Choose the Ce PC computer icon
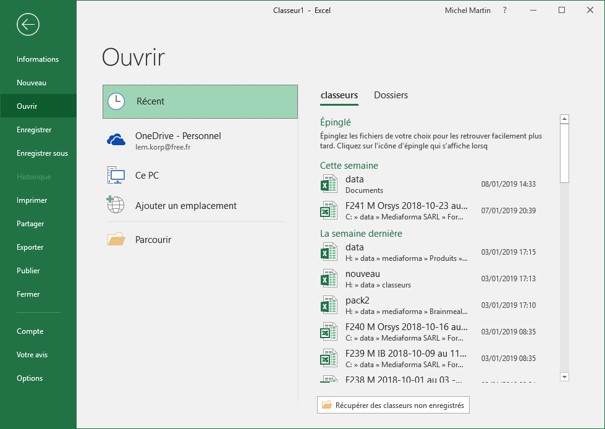605x429 pixels. (x=117, y=175)
